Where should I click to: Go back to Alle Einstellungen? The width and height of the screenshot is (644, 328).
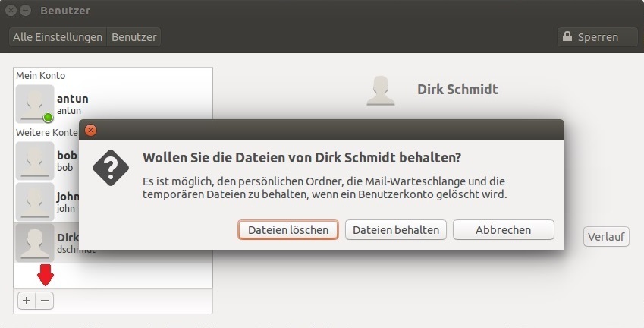58,37
